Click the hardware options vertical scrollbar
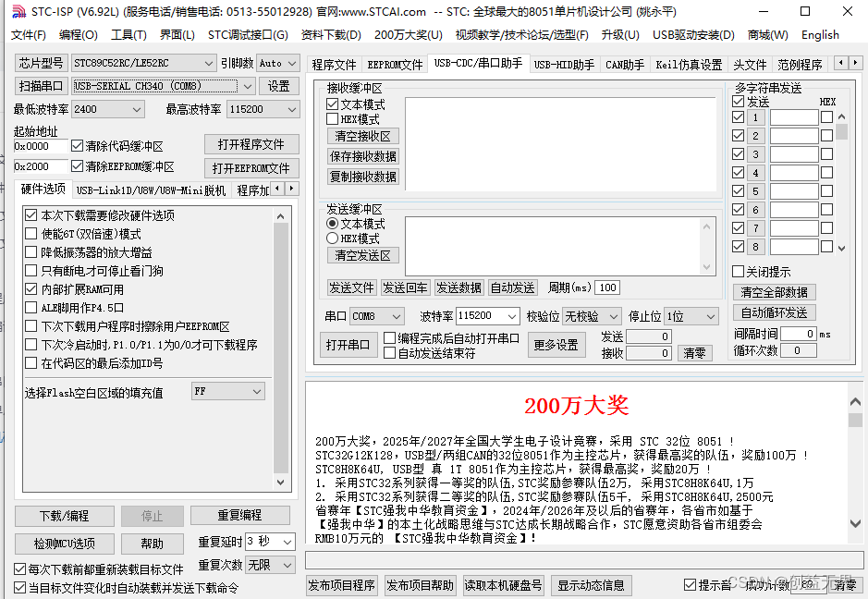This screenshot has height=599, width=868. point(281,348)
